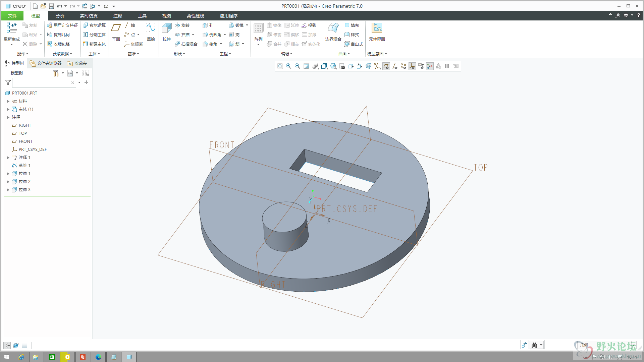644x362 pixels.
Task: Select 草绘 1 in model tree
Action: point(24,166)
